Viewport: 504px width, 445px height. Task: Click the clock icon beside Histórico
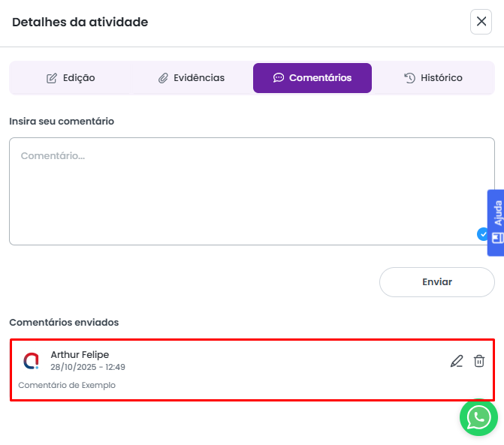(409, 78)
